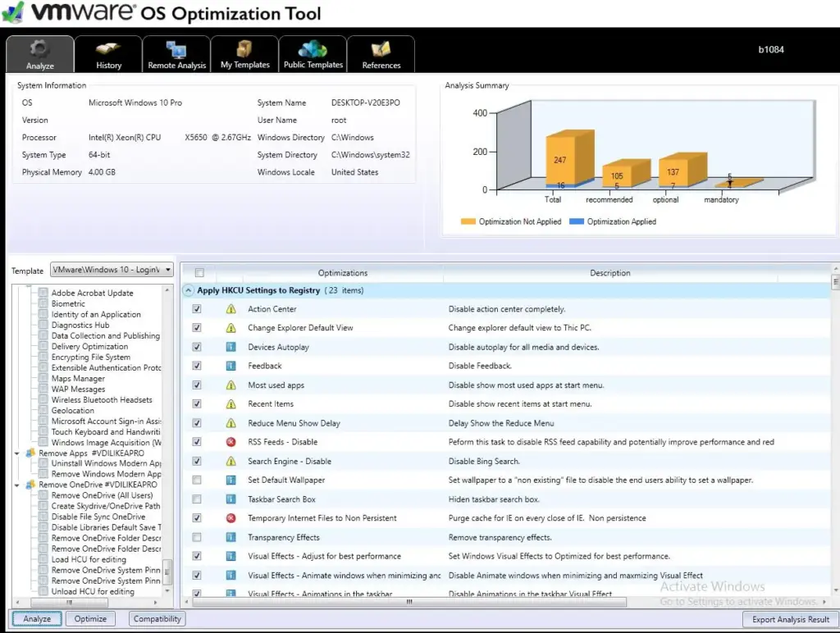Image resolution: width=840 pixels, height=633 pixels.
Task: Open the Template dropdown list
Action: [x=167, y=270]
